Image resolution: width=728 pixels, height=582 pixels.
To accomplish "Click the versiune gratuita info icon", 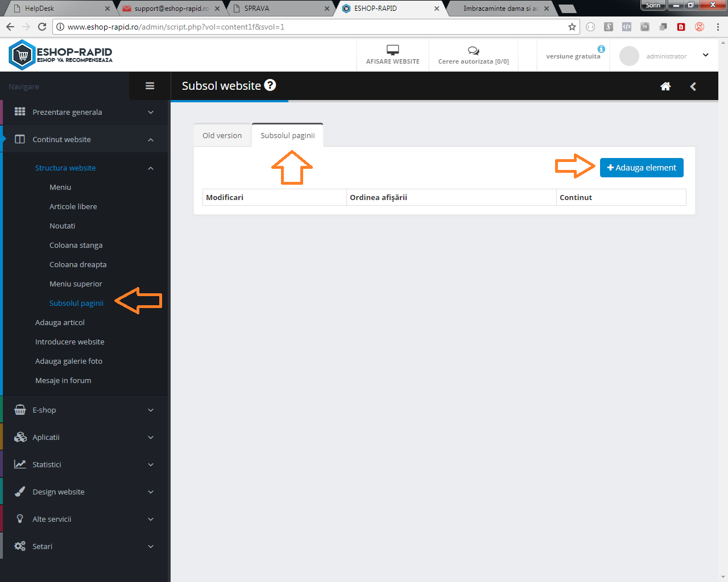I will tap(601, 49).
